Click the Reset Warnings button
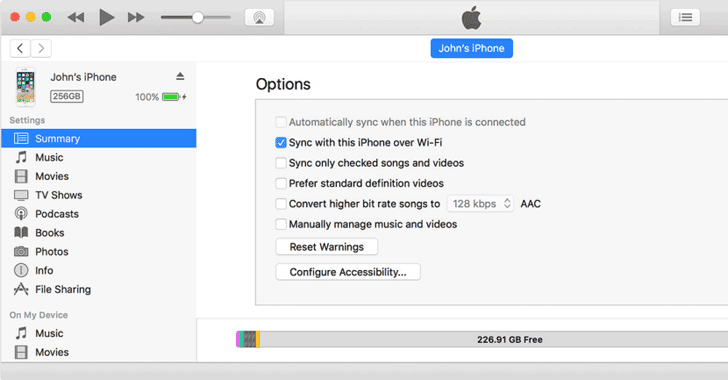This screenshot has height=380, width=728. pyautogui.click(x=327, y=247)
